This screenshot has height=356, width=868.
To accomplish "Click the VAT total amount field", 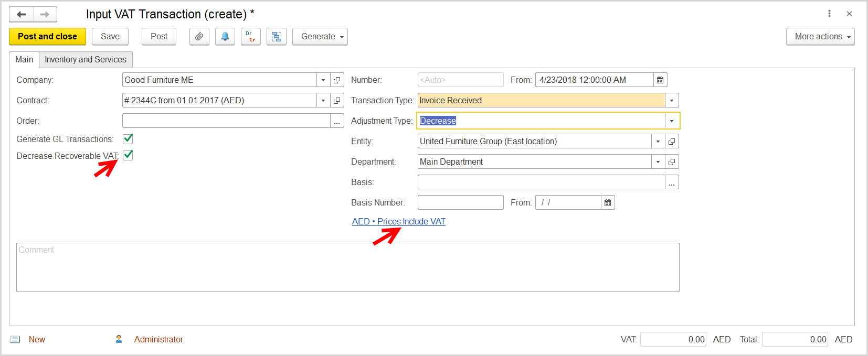I will 673,340.
